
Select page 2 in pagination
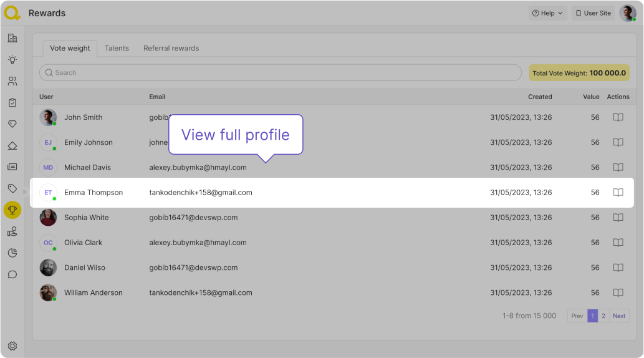(603, 316)
